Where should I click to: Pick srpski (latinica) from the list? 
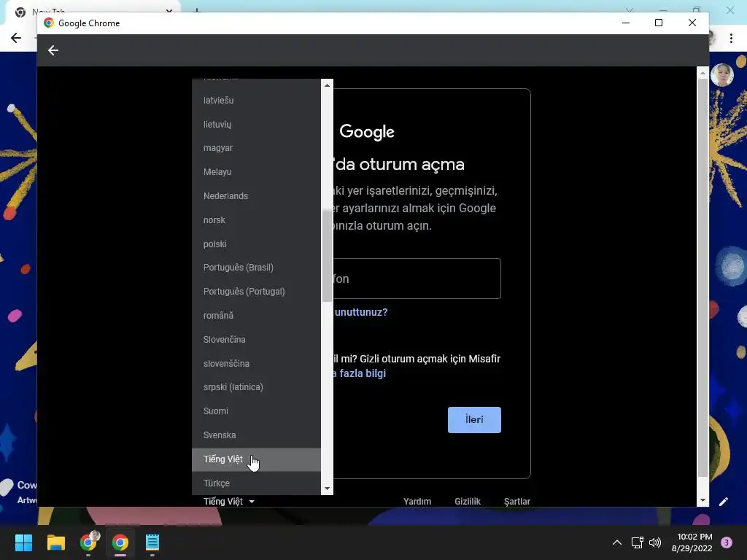point(256,387)
